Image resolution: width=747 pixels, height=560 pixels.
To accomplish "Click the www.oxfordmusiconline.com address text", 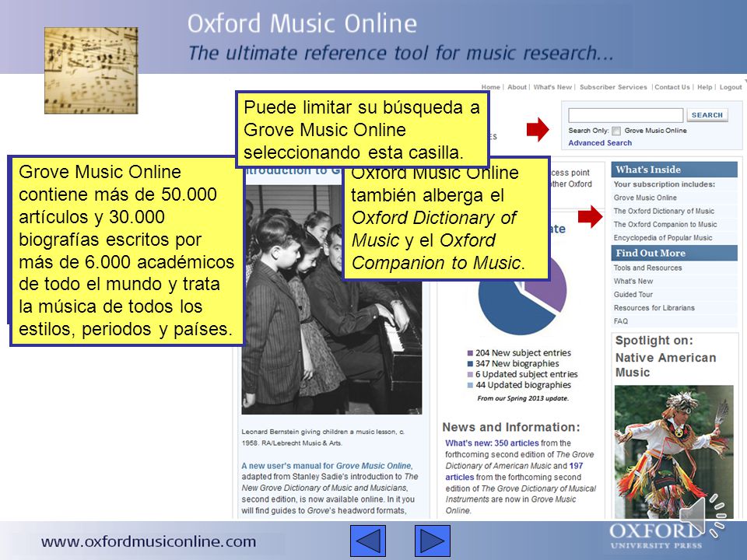I will tap(149, 542).
